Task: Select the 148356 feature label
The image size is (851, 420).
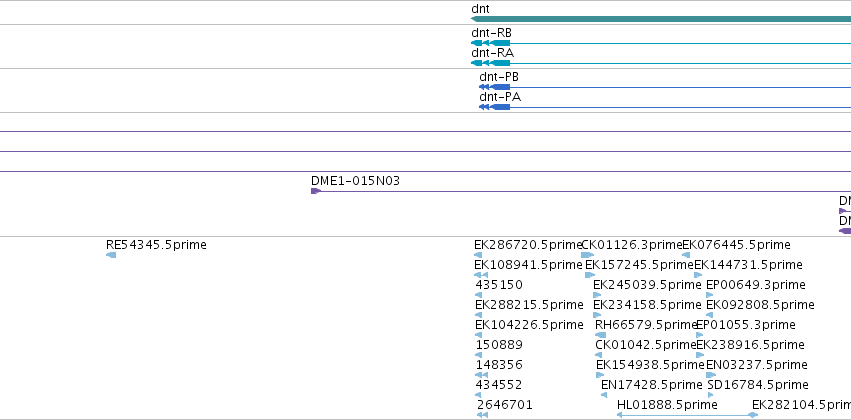Action: point(499,365)
